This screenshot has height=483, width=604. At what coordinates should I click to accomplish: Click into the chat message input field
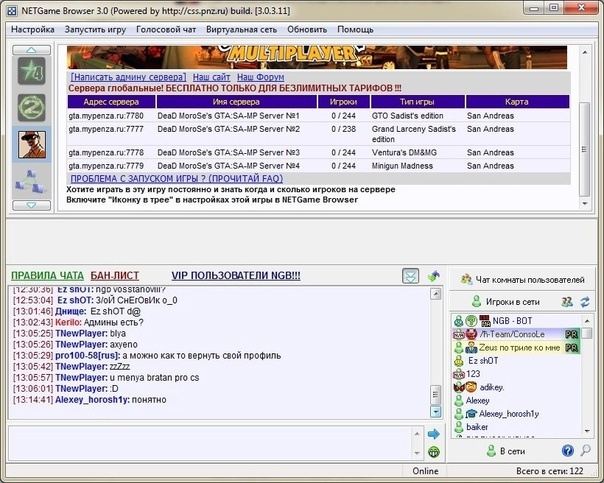point(210,443)
